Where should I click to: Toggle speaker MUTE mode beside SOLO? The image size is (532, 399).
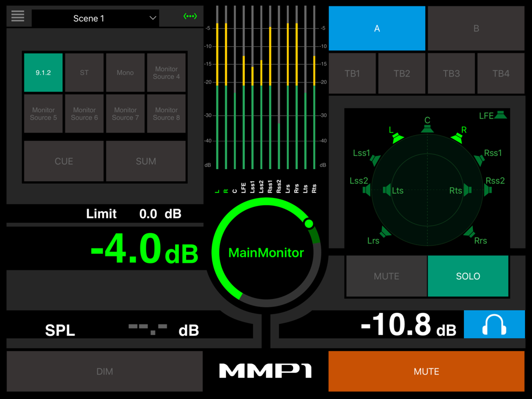click(386, 276)
